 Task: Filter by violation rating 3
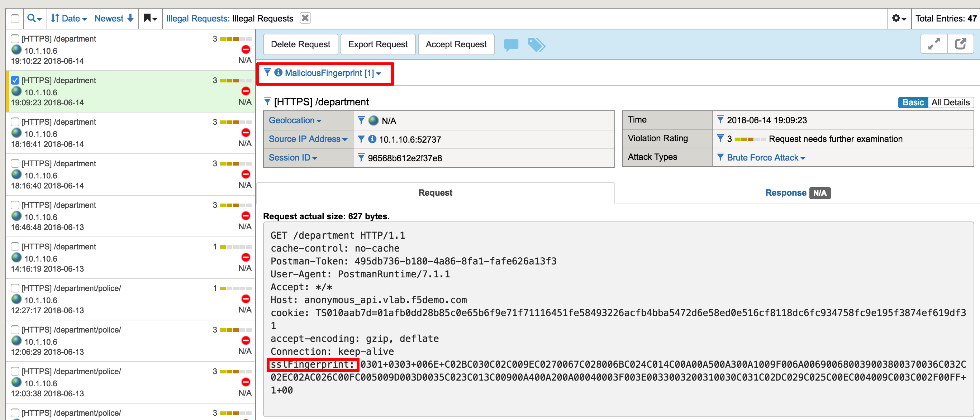coord(720,138)
